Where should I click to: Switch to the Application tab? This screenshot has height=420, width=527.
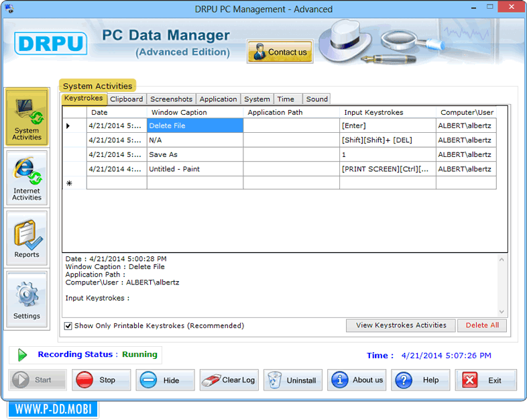tap(218, 99)
